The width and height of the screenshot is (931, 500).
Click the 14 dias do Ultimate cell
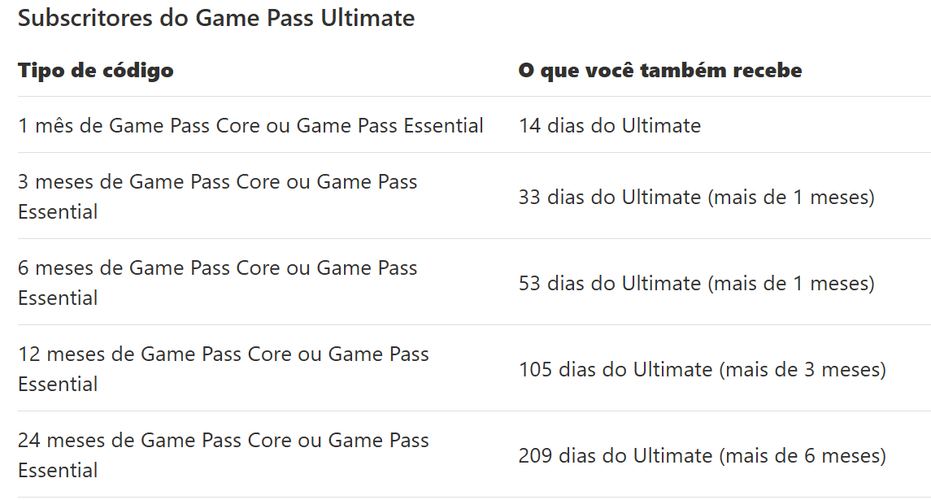pyautogui.click(x=610, y=125)
